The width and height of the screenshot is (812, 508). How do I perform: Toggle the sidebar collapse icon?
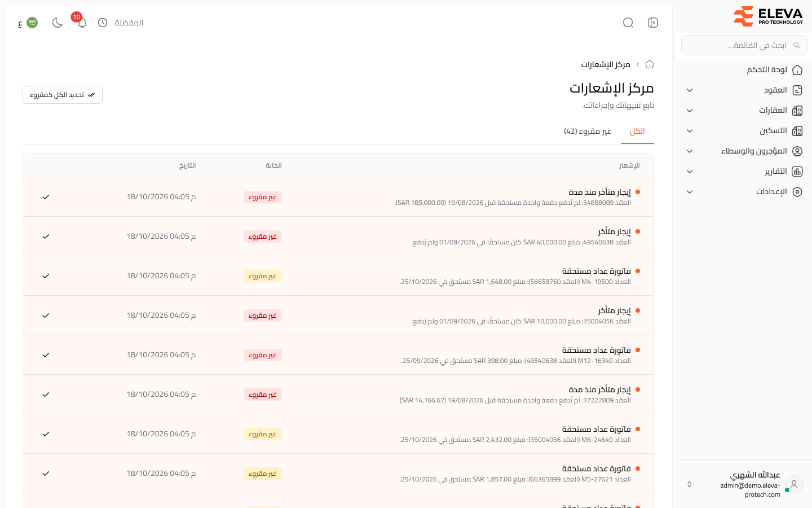point(653,23)
